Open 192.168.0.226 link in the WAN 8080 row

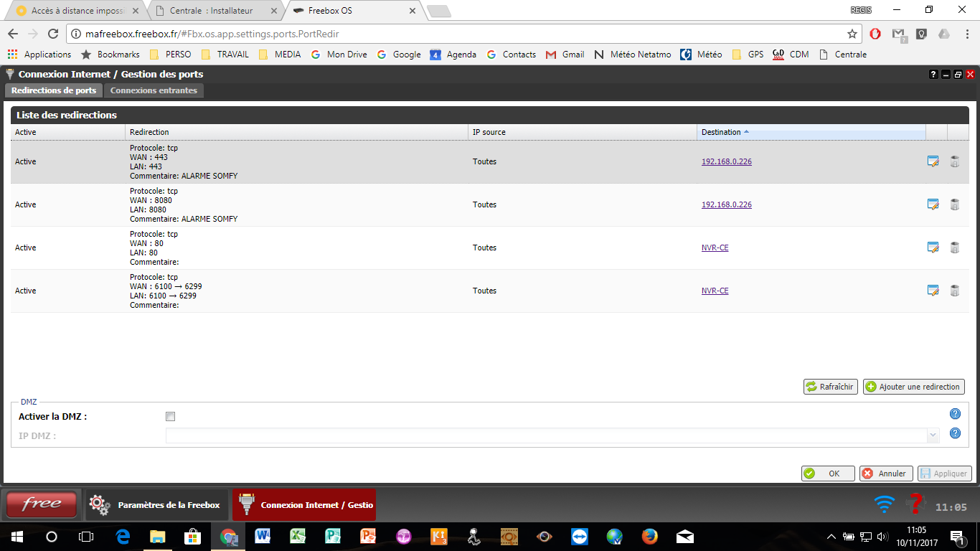click(x=727, y=204)
